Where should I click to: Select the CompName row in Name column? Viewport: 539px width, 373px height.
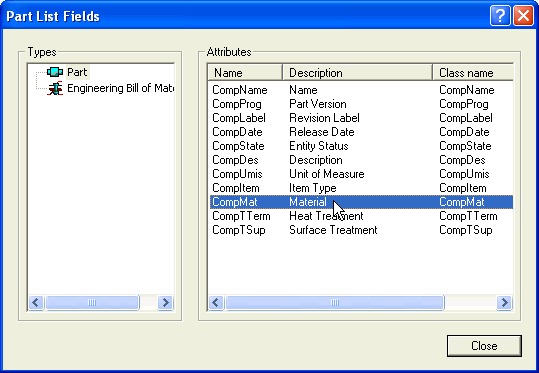(x=240, y=90)
